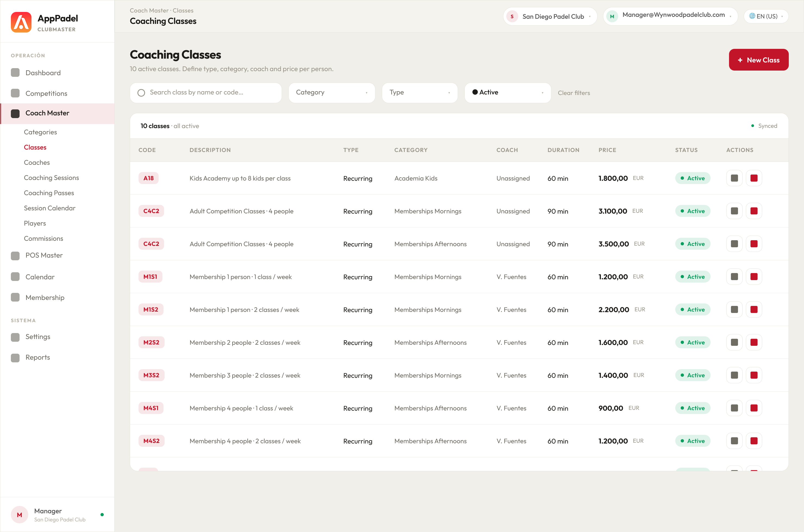Open Coaching Passes in the sidebar

click(49, 193)
